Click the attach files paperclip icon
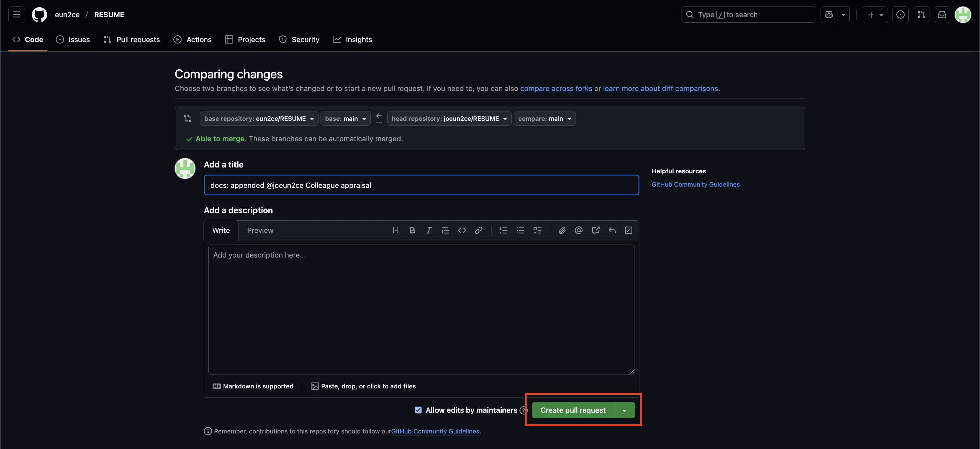This screenshot has height=449, width=980. click(x=562, y=230)
